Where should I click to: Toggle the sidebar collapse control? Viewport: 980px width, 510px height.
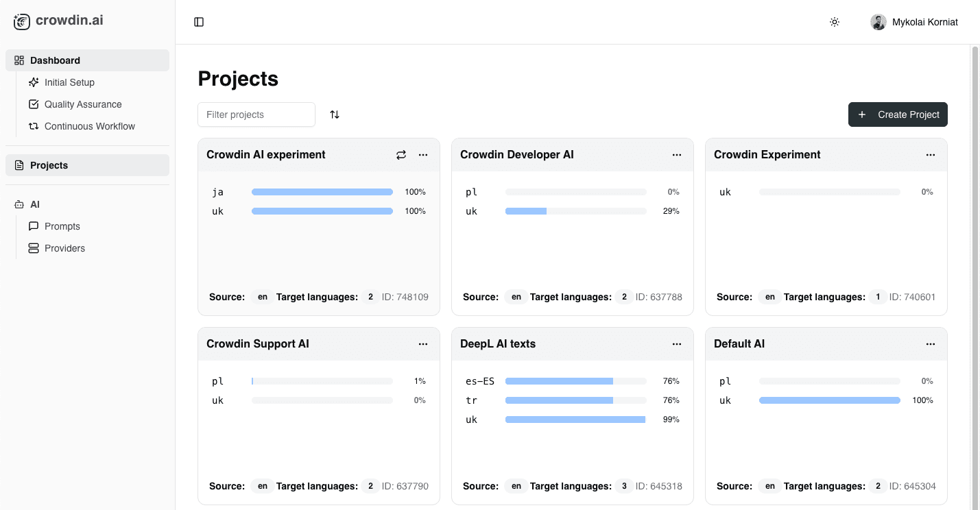pyautogui.click(x=199, y=22)
